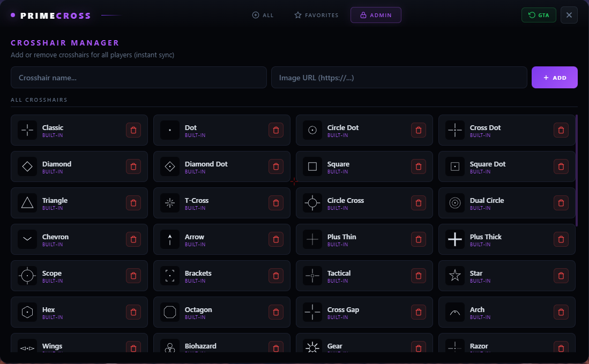The width and height of the screenshot is (589, 364).
Task: Trash the Cross Gap crosshair
Action: [x=419, y=312]
